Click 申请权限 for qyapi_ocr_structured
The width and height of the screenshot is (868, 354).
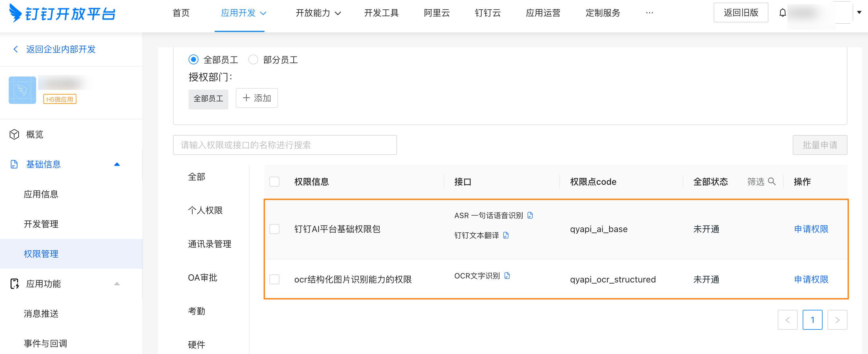pos(811,279)
